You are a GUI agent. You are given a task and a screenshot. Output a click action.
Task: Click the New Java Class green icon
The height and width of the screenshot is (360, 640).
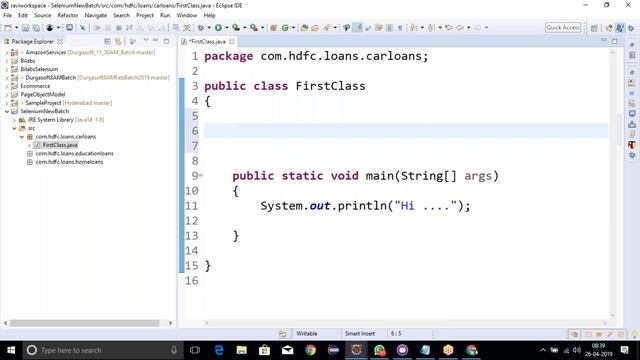click(285, 28)
